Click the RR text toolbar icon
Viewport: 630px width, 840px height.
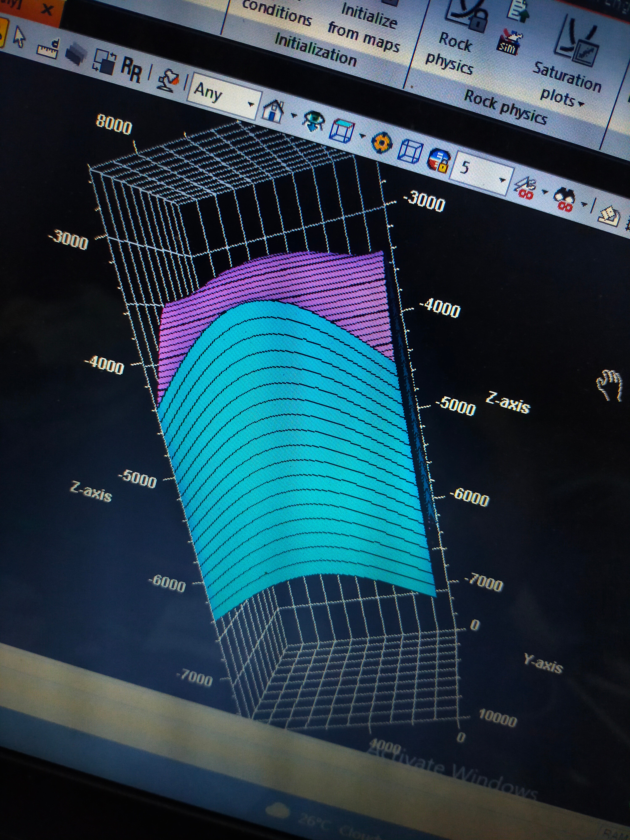pos(131,70)
